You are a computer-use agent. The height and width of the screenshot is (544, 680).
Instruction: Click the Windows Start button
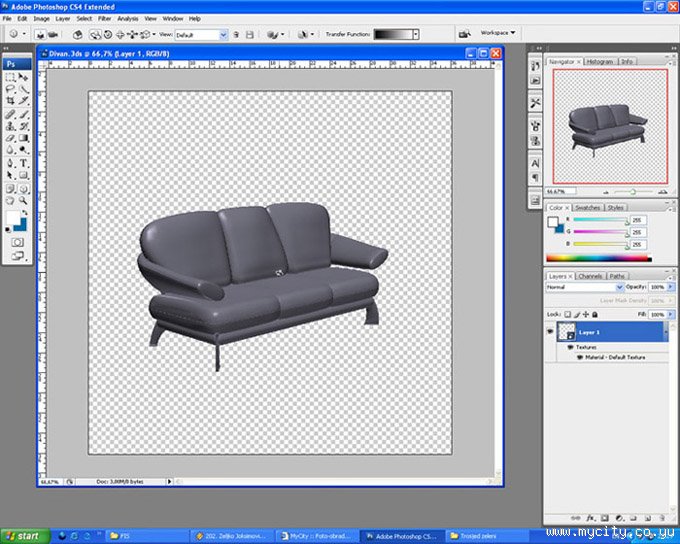click(x=24, y=535)
